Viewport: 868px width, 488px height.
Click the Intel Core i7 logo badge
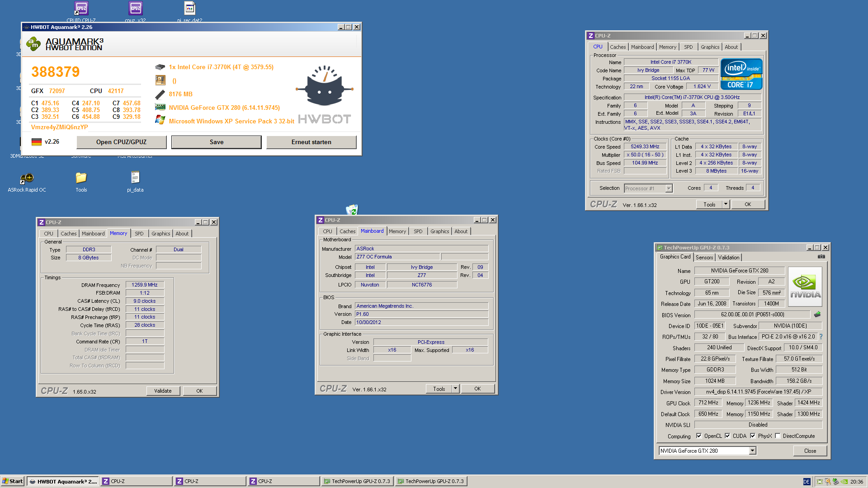tap(741, 74)
